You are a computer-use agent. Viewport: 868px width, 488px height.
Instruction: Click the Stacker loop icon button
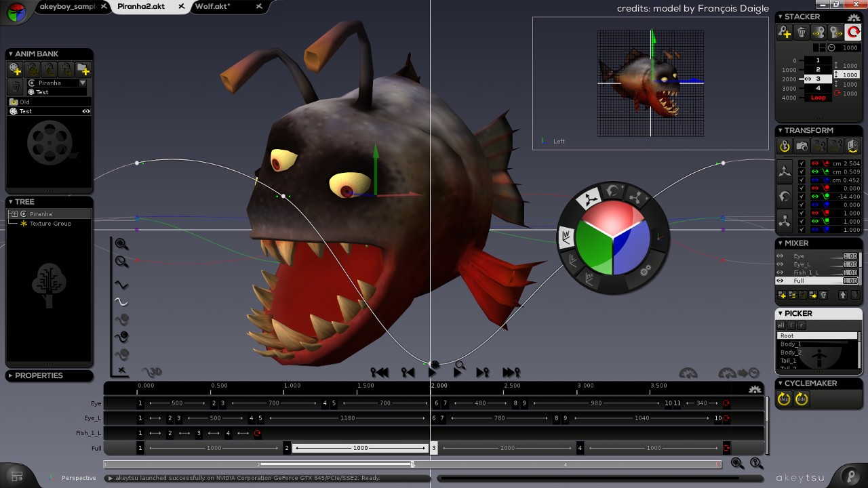(853, 32)
